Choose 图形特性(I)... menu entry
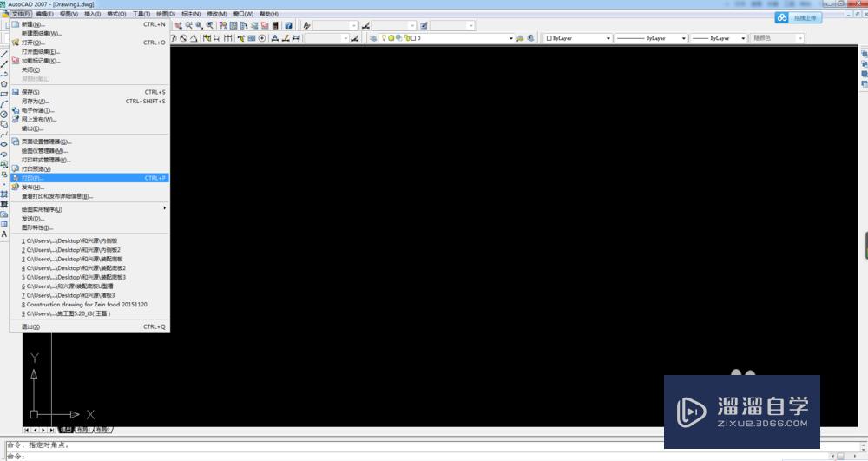Viewport: 868px width, 461px height. pos(89,227)
